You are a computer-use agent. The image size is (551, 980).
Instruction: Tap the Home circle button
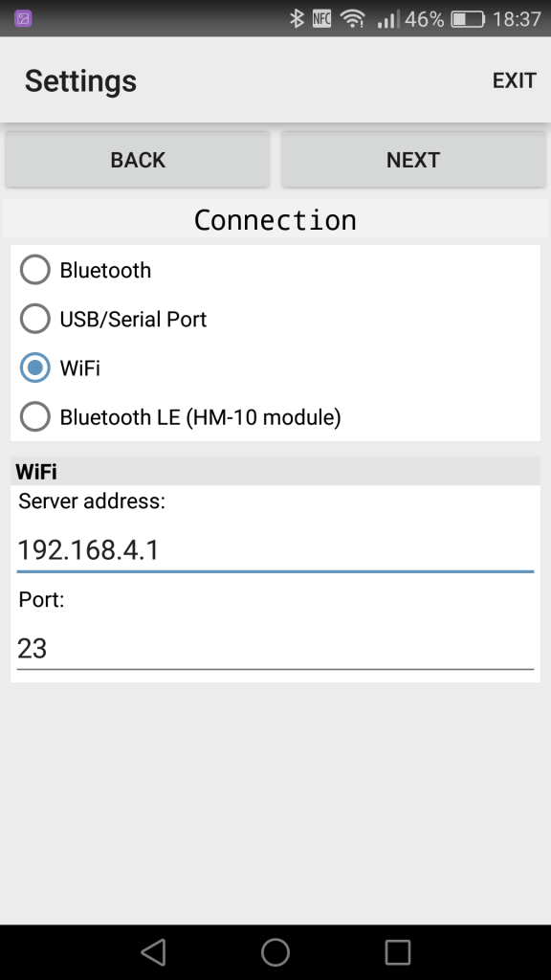point(275,951)
